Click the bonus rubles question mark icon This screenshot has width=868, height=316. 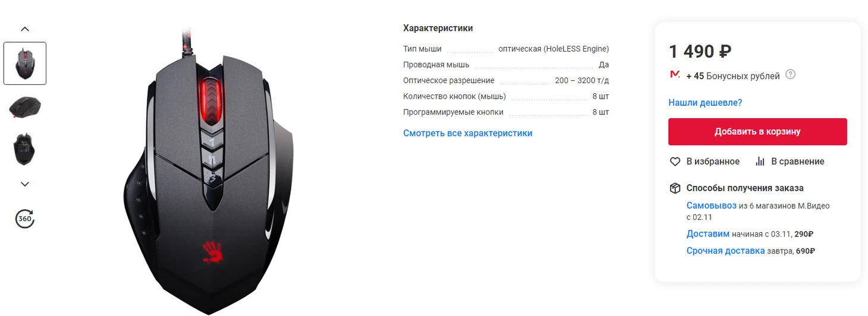pyautogui.click(x=790, y=75)
